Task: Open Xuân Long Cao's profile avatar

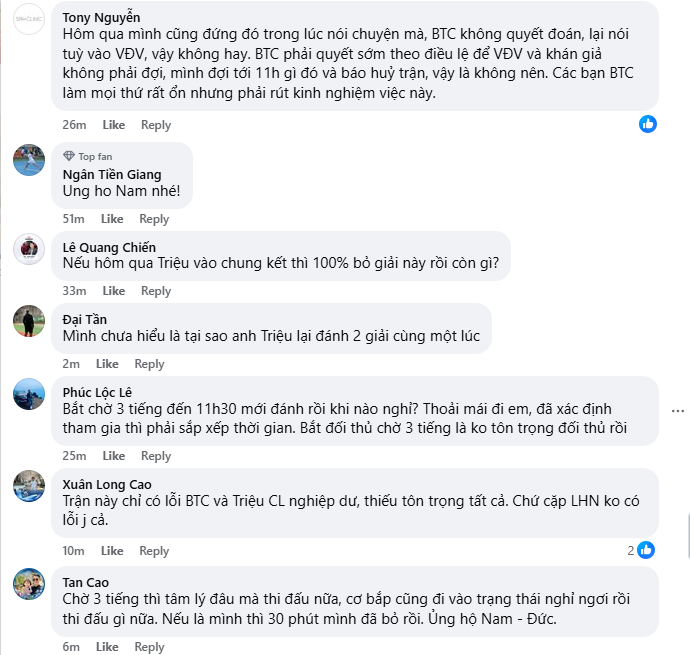Action: click(x=29, y=486)
